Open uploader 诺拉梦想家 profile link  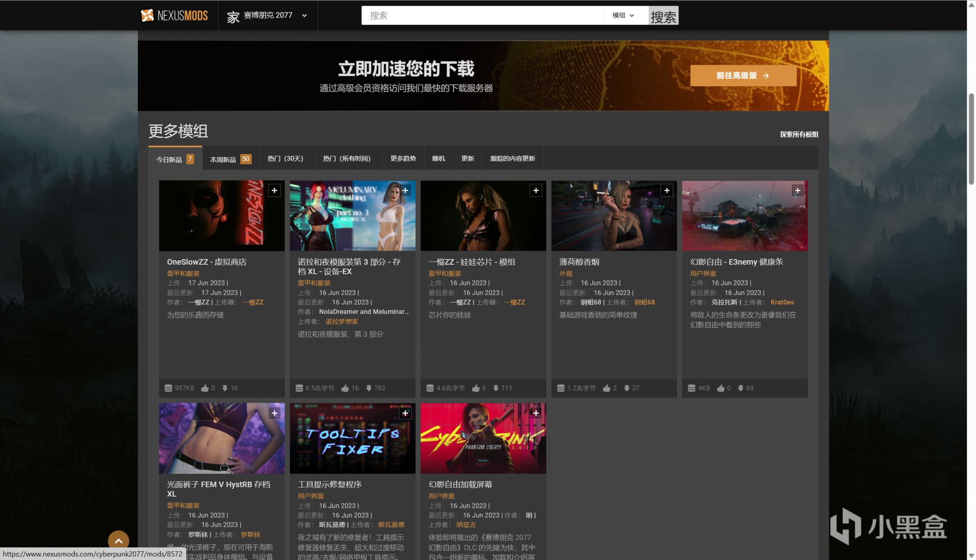342,322
